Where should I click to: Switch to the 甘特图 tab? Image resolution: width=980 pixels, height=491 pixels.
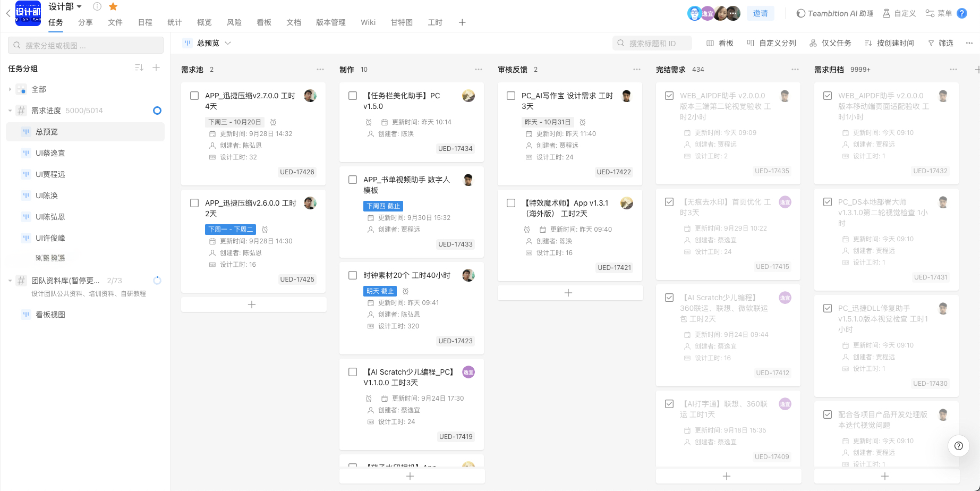tap(402, 22)
